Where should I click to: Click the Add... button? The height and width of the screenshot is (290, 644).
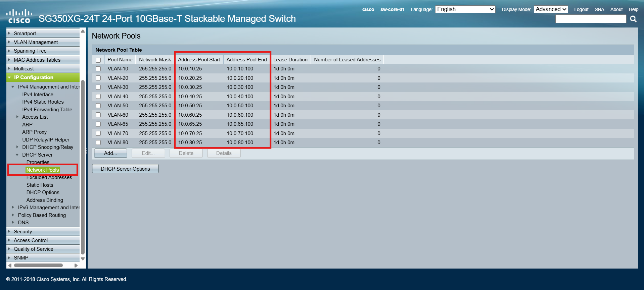click(x=110, y=153)
